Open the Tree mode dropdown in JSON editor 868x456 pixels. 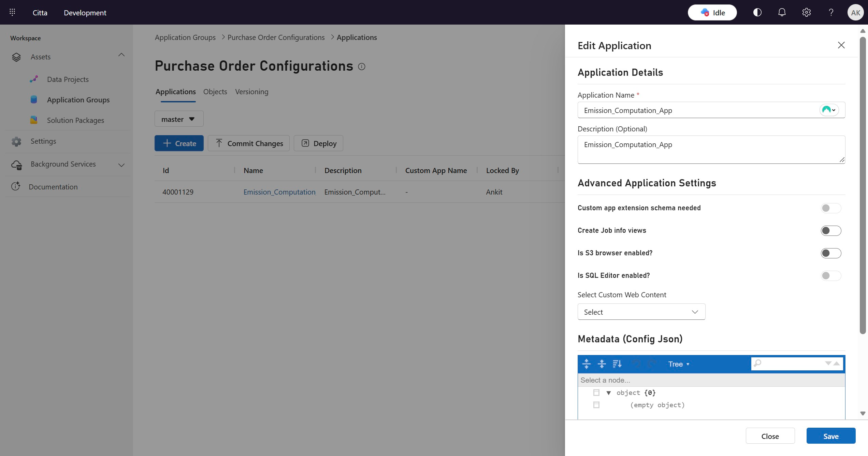(x=679, y=364)
